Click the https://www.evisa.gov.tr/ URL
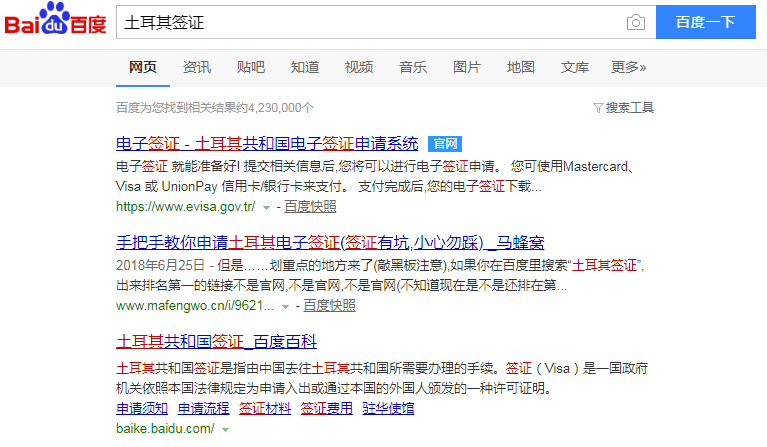Image resolution: width=767 pixels, height=447 pixels. click(x=185, y=207)
